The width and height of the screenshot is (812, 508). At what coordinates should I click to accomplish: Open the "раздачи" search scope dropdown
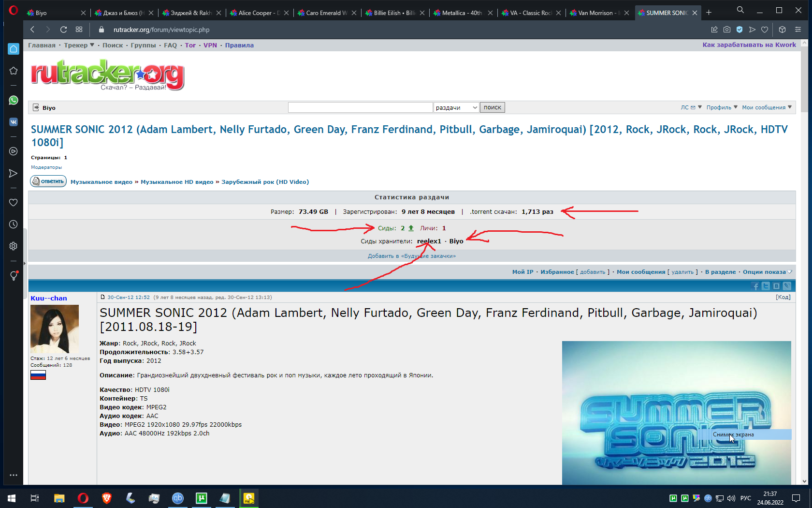click(456, 107)
